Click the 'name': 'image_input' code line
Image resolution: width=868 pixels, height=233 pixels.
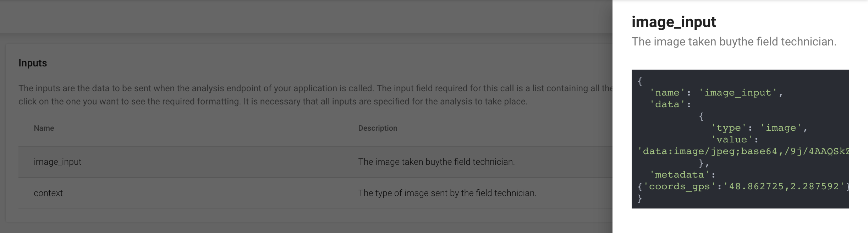(x=716, y=93)
